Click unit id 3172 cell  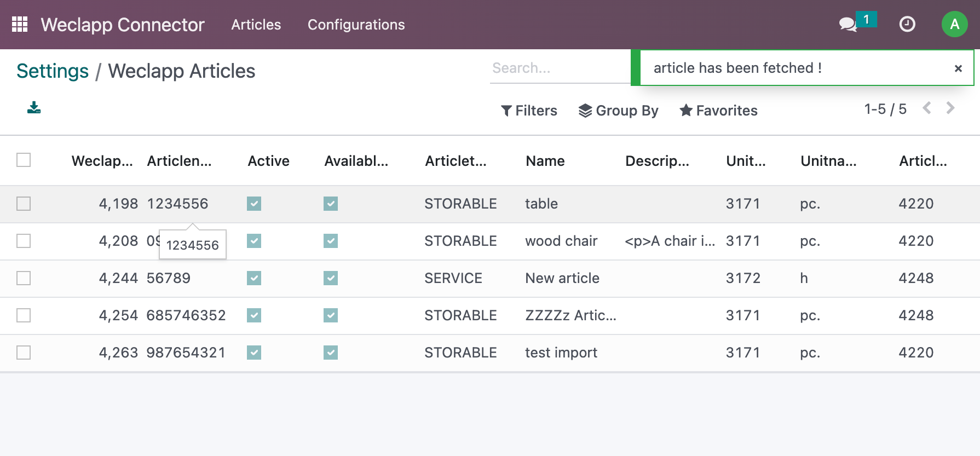point(743,278)
